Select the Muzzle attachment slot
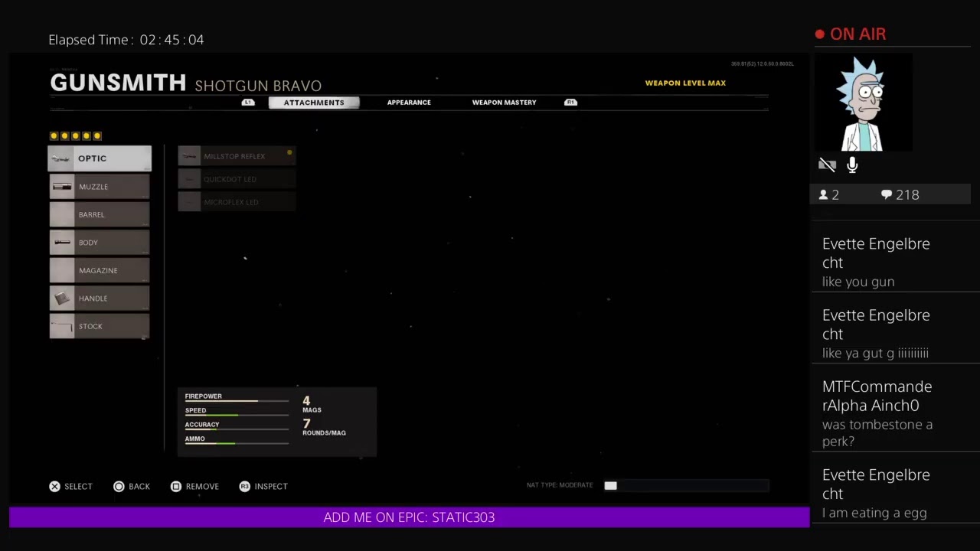The image size is (980, 551). point(100,187)
